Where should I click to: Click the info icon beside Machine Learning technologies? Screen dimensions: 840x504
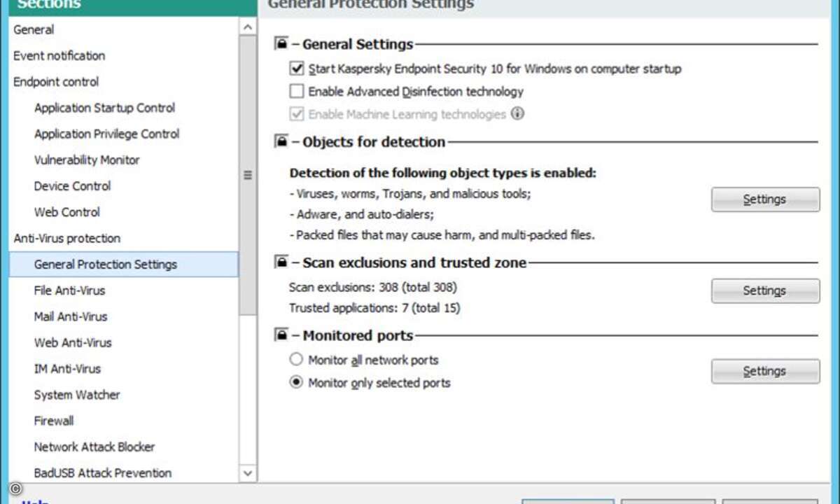517,113
